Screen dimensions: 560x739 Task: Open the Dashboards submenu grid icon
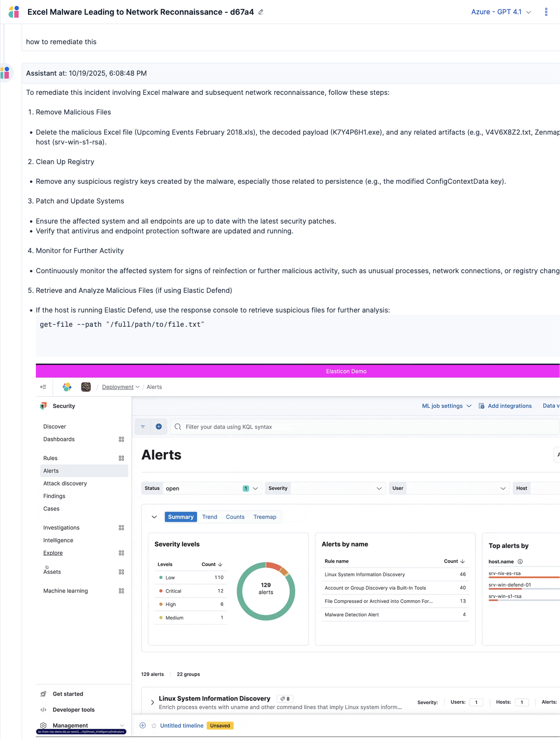[x=121, y=439]
